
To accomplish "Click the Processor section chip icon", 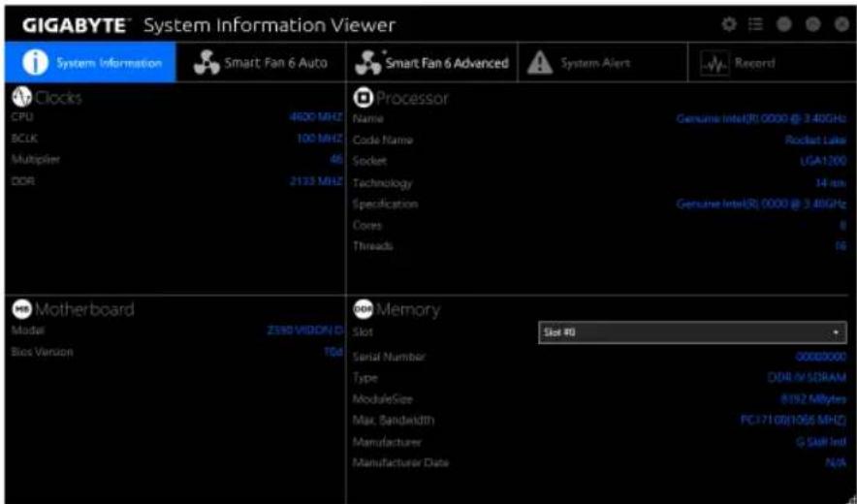I will (363, 98).
